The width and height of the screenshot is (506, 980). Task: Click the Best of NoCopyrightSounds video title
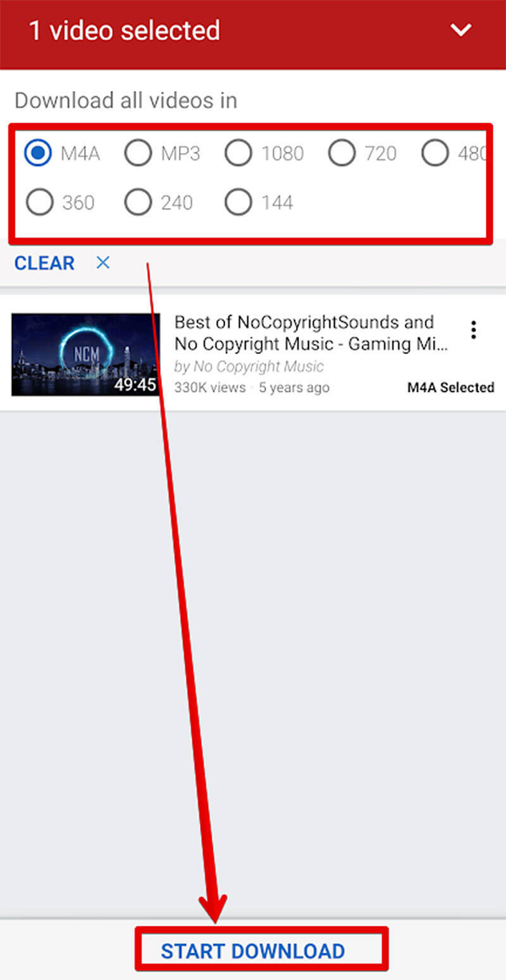pos(311,333)
